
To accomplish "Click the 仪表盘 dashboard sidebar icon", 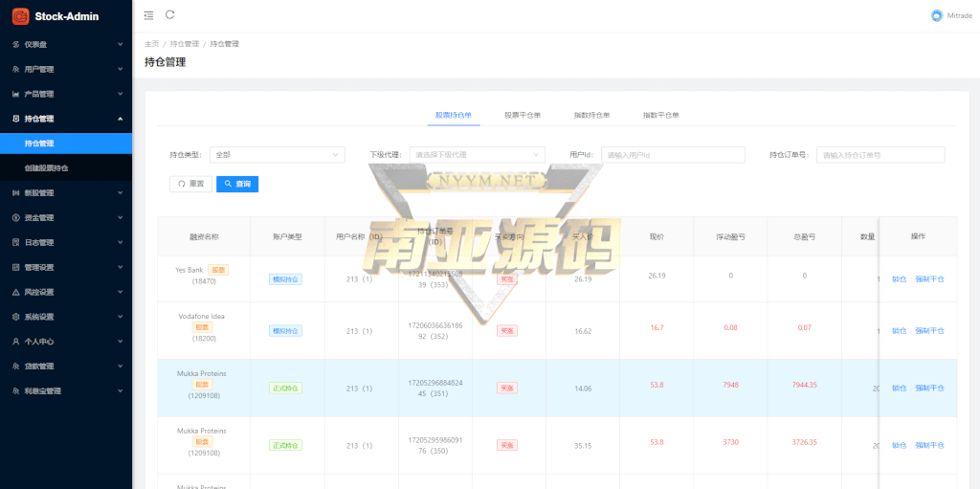I will click(x=15, y=44).
